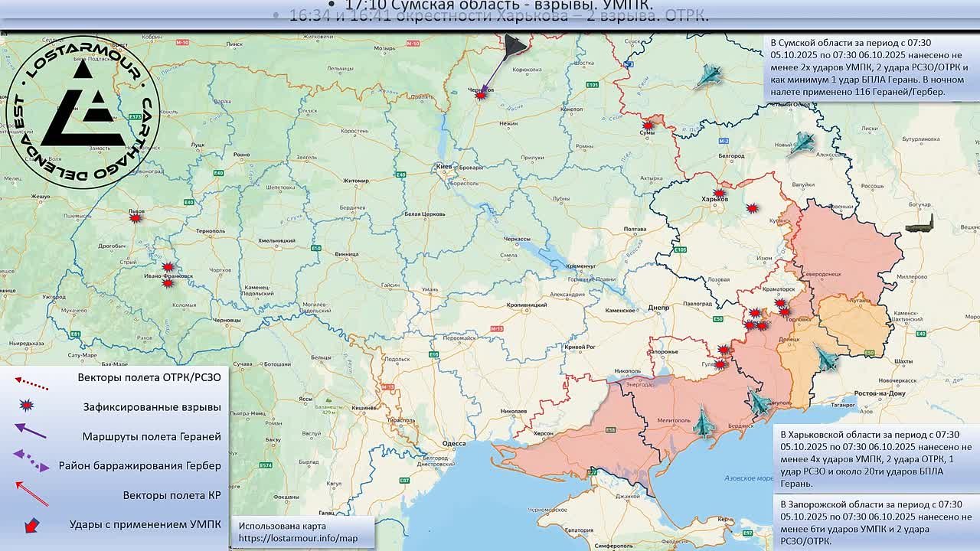Screen dimensions: 980x551
Task: Click the fighter jet icon east of Белгород
Action: tap(802, 143)
